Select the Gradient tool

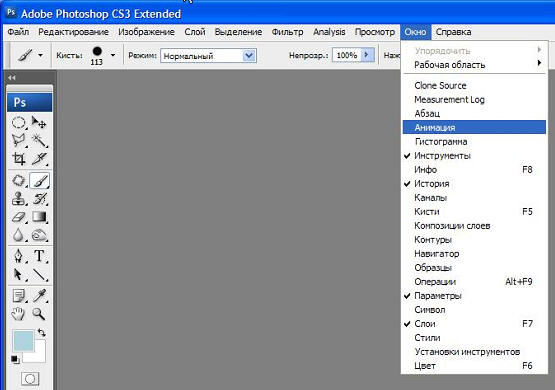(x=39, y=217)
